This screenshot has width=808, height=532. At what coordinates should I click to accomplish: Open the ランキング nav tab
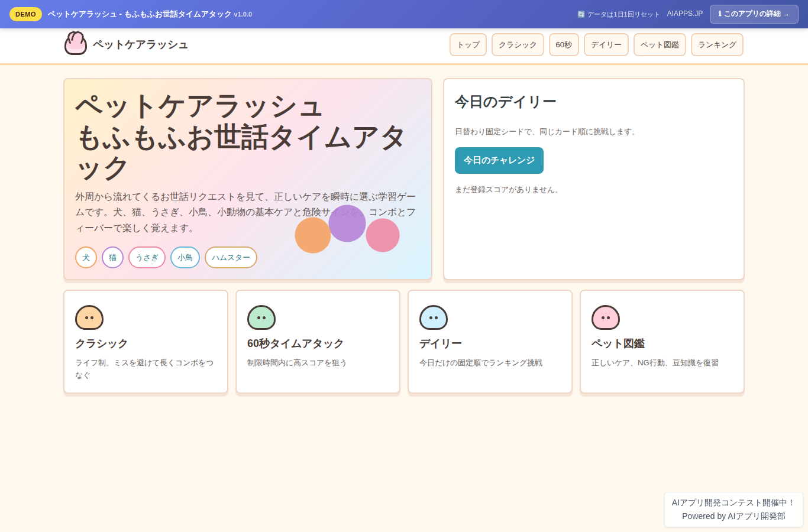[717, 45]
